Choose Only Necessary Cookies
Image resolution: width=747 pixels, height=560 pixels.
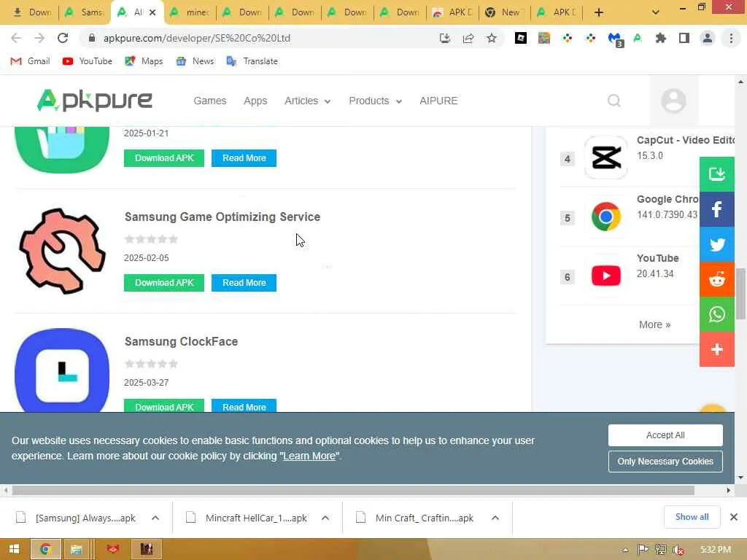[x=665, y=462]
